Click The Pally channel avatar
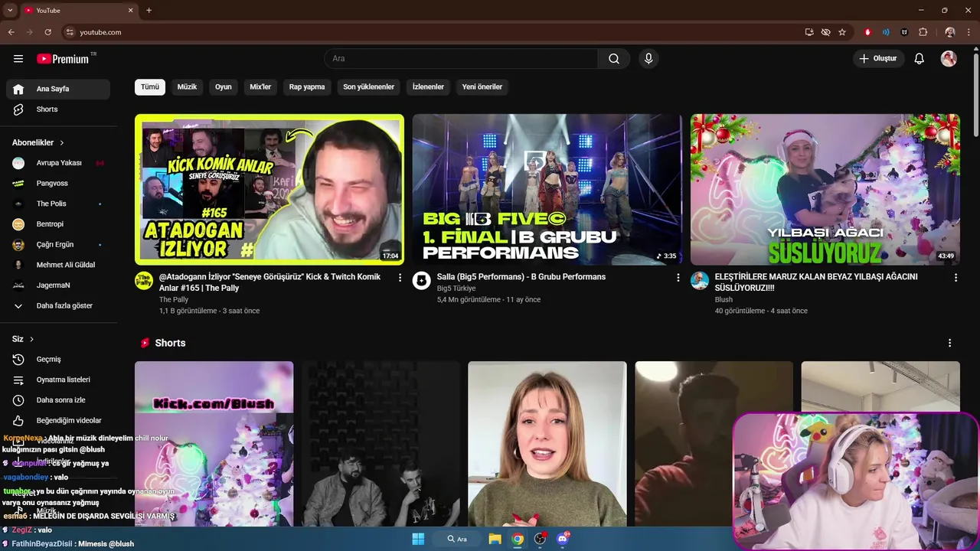This screenshot has width=980, height=551. 144,280
